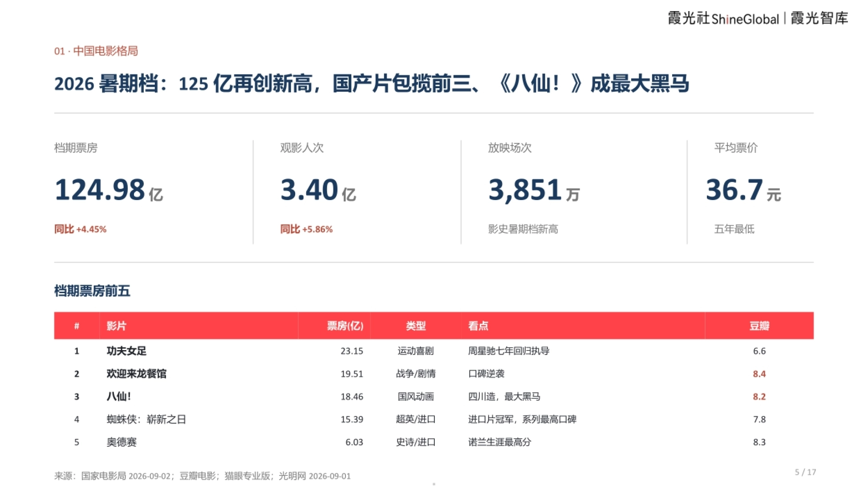Click the box office value 19.51
Image resolution: width=868 pixels, height=489 pixels.
click(x=352, y=374)
